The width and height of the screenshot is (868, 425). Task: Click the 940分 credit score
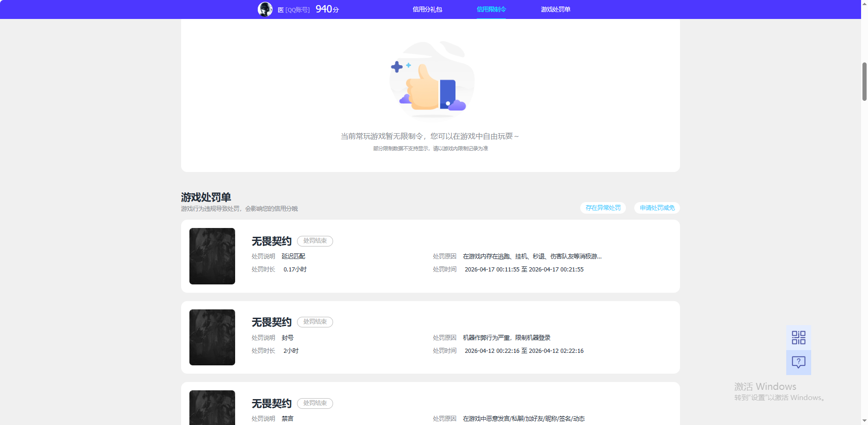pos(327,9)
